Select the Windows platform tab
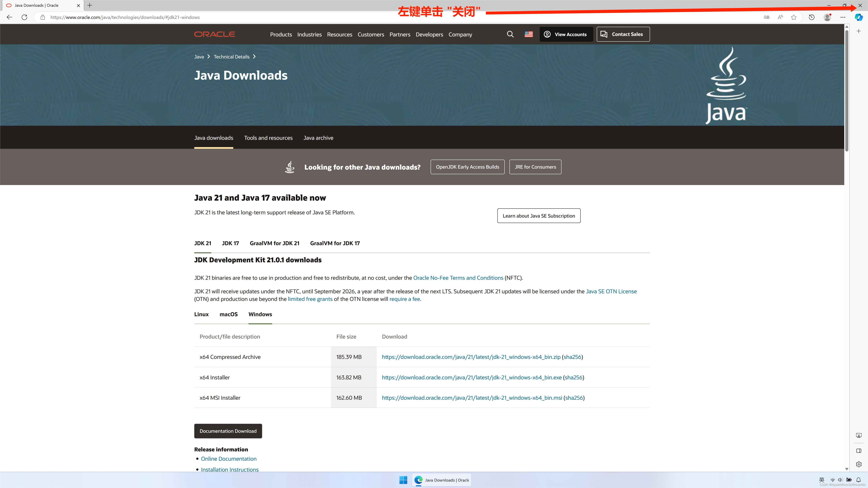This screenshot has height=488, width=868. click(x=260, y=314)
